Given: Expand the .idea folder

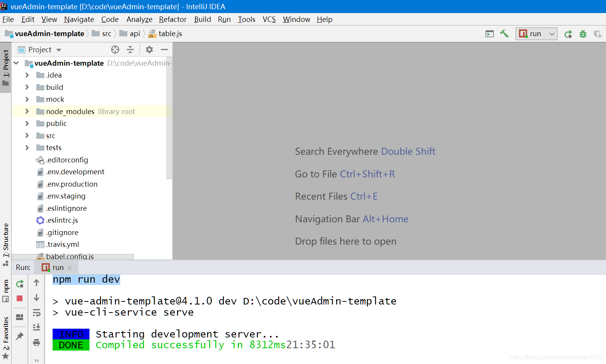Looking at the screenshot, I should click(27, 75).
